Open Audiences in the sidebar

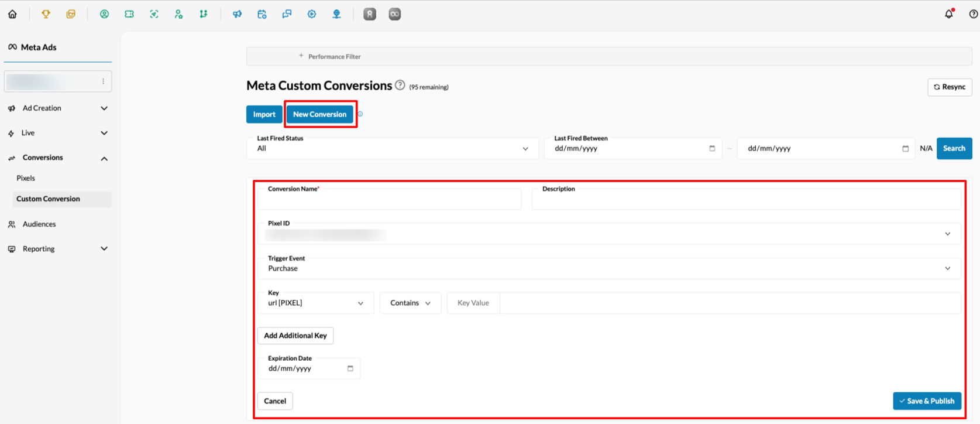(39, 224)
